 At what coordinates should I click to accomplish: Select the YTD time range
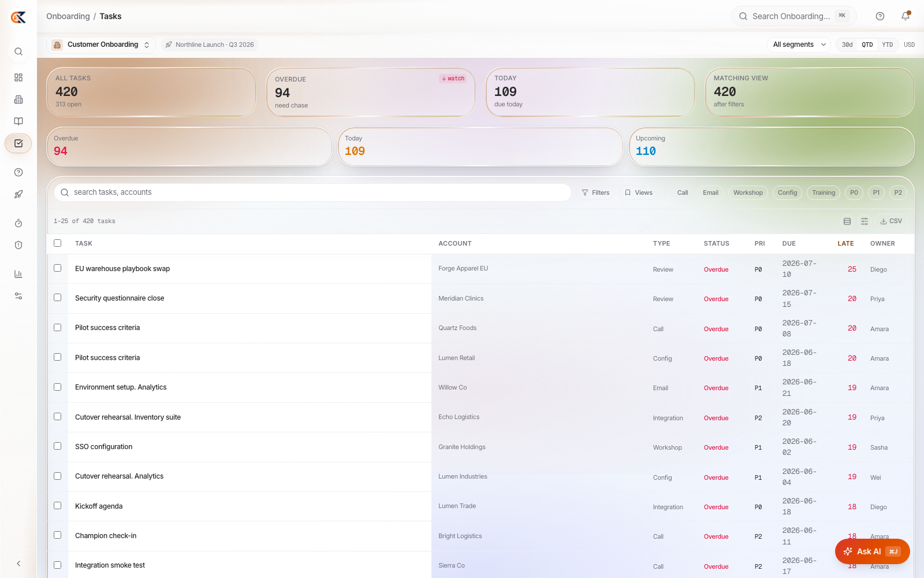click(x=888, y=45)
